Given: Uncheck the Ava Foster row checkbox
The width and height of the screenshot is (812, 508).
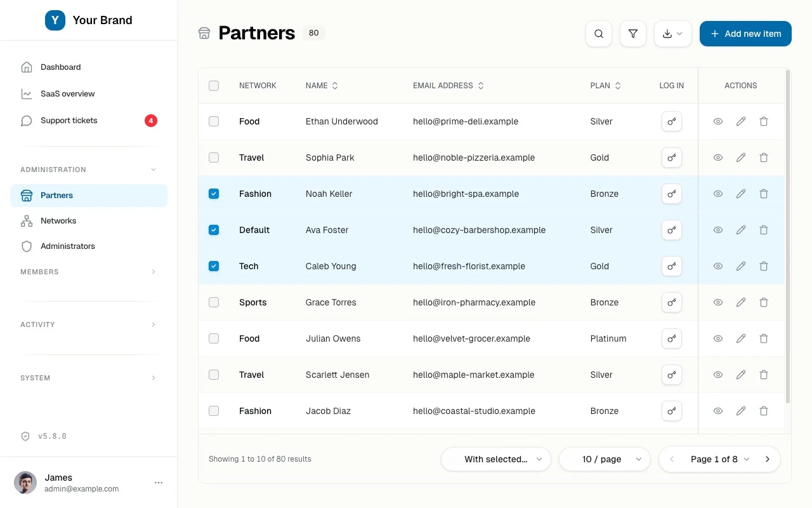Looking at the screenshot, I should (214, 230).
